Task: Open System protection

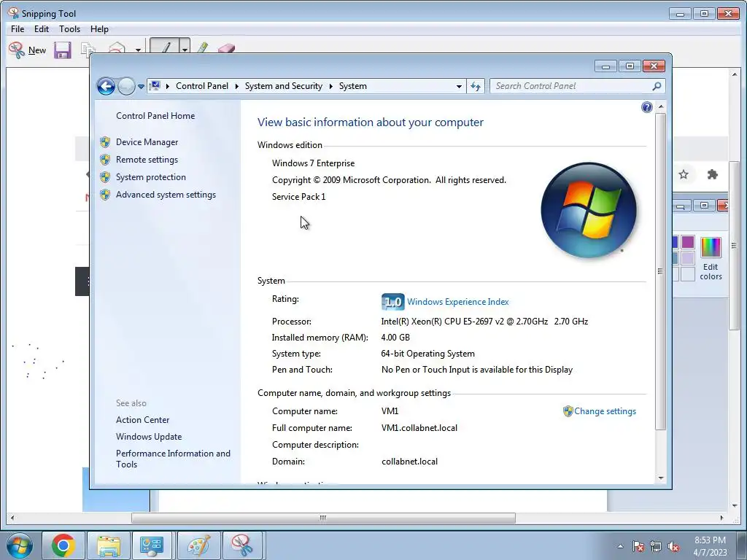Action: click(x=150, y=177)
